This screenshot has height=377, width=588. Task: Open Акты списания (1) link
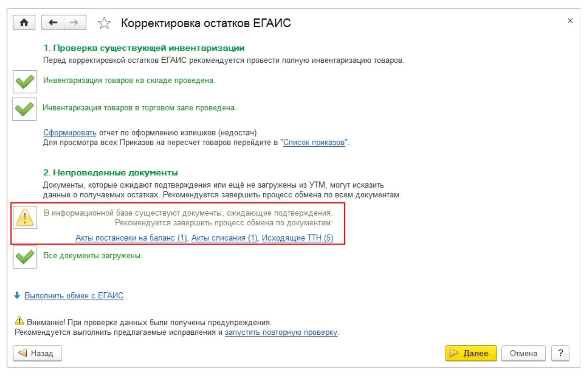pyautogui.click(x=225, y=238)
